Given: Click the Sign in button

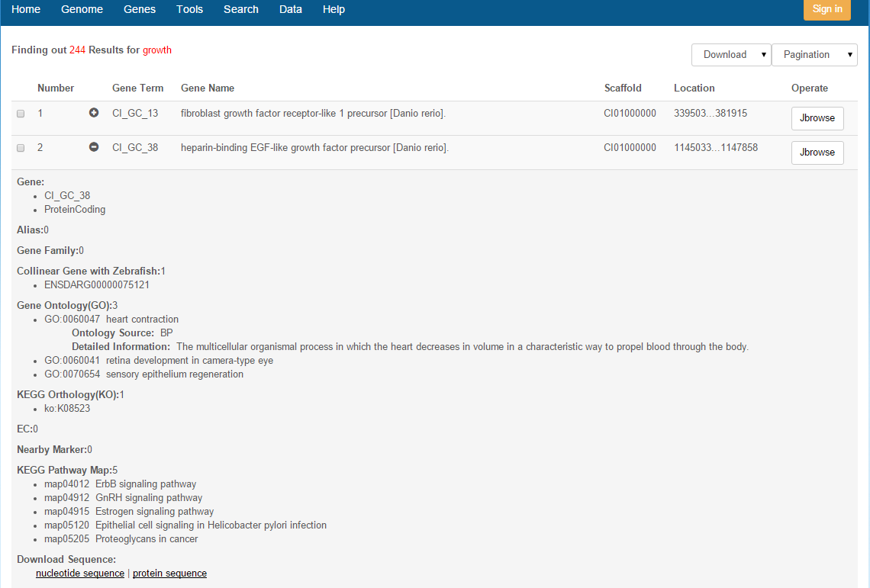Looking at the screenshot, I should coord(826,10).
